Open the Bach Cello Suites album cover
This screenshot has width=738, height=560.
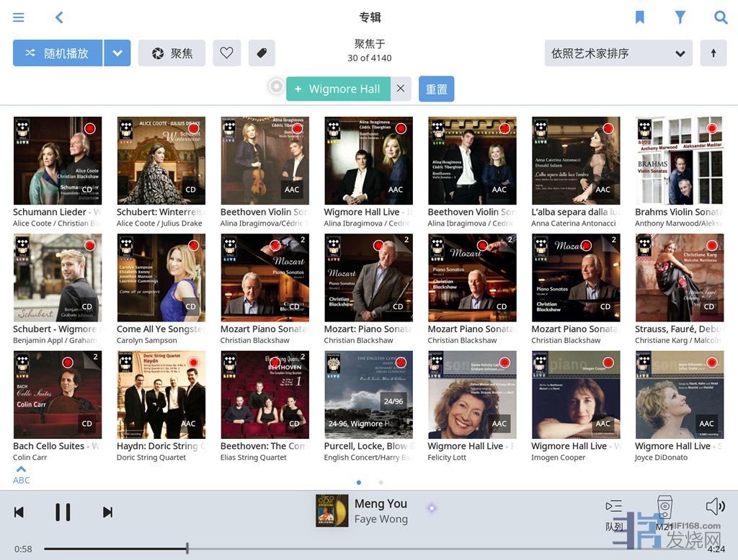click(x=58, y=395)
